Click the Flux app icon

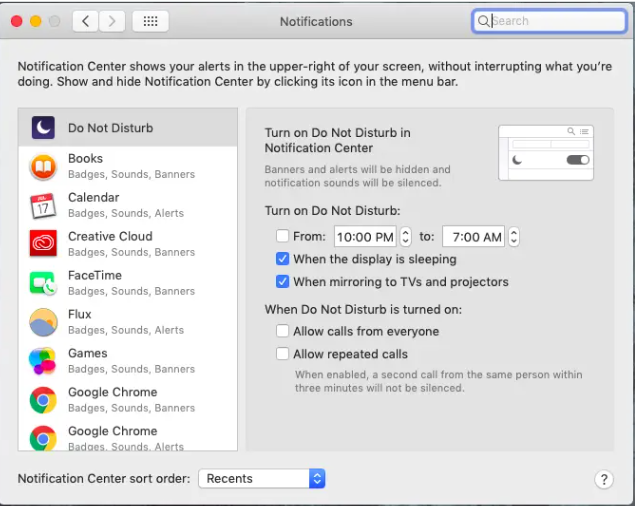click(43, 322)
